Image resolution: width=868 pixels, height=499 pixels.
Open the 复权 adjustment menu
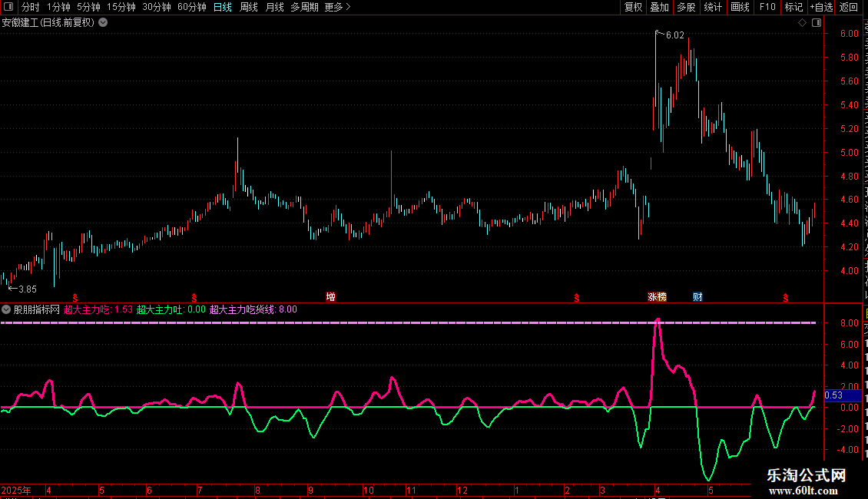pos(633,7)
